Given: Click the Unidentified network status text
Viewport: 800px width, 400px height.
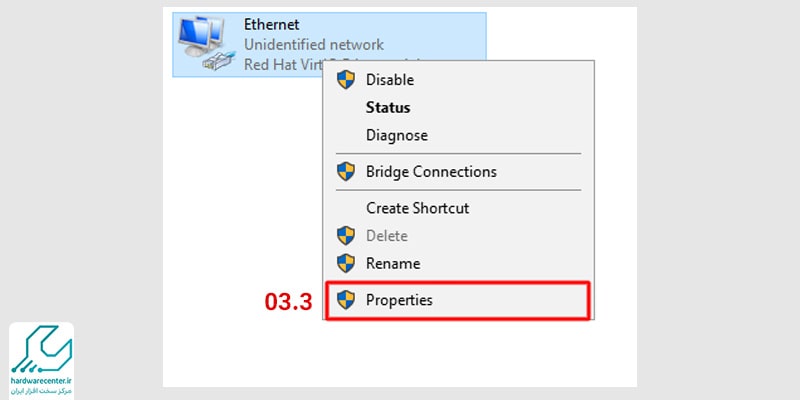Looking at the screenshot, I should tap(314, 44).
